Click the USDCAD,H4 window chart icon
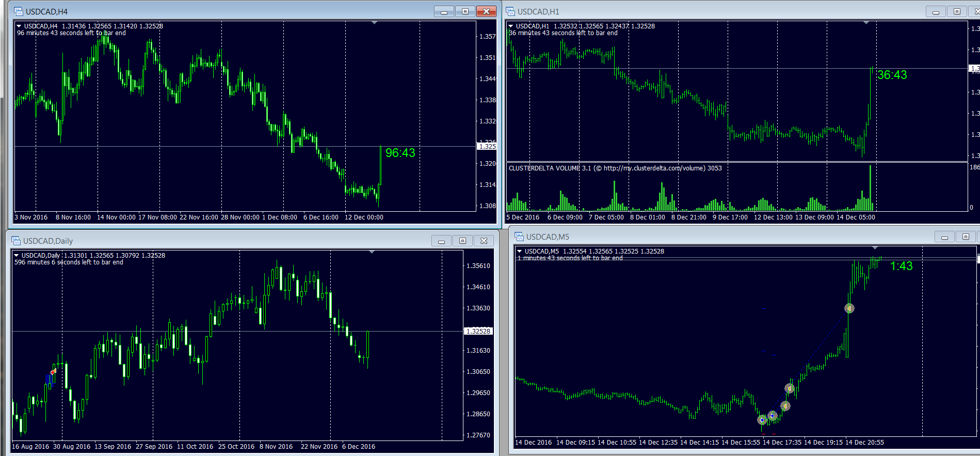The height and width of the screenshot is (456, 980). [x=19, y=11]
